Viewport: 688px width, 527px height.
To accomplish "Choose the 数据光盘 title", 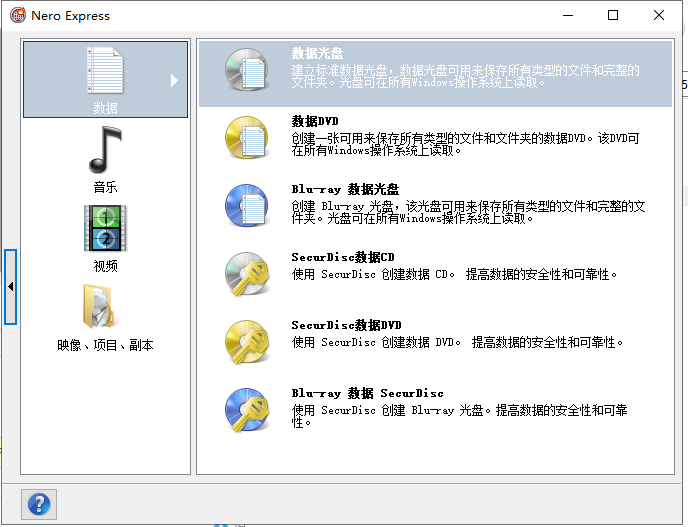I will pyautogui.click(x=317, y=54).
